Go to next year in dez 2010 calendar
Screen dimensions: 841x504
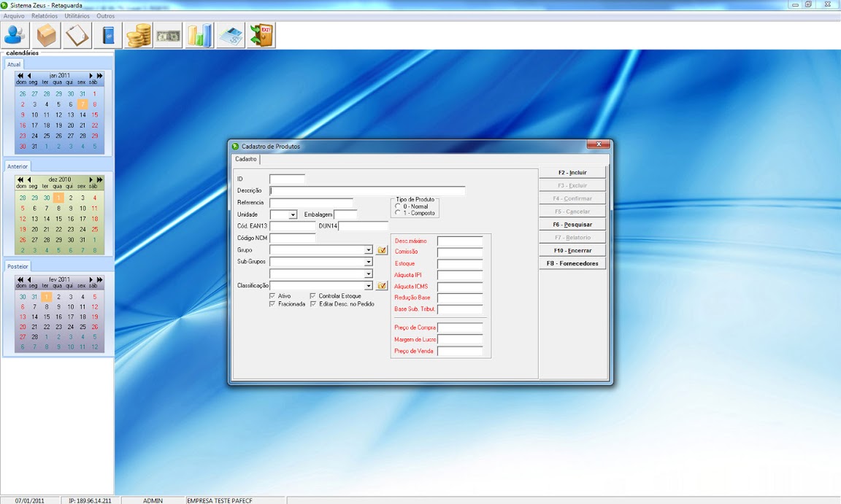(x=99, y=179)
